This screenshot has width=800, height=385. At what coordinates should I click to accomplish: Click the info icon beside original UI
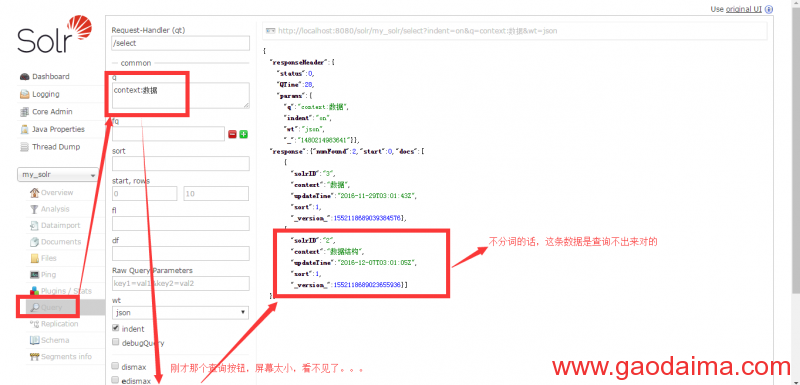pyautogui.click(x=768, y=9)
